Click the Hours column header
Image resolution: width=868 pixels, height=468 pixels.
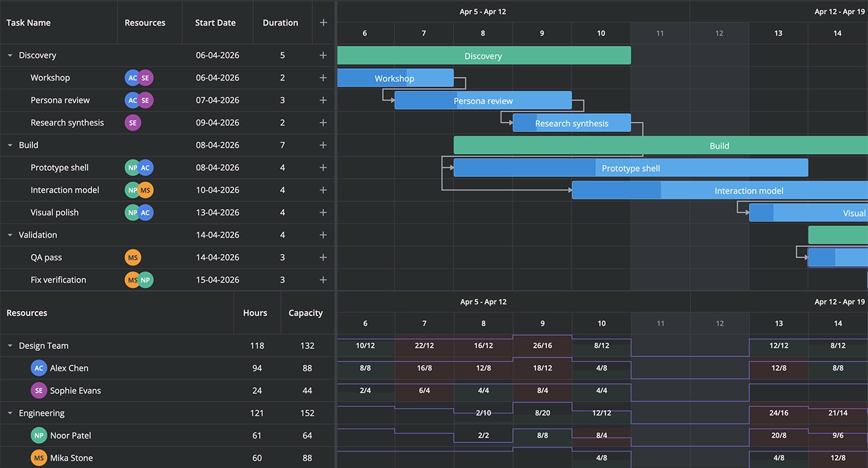[x=257, y=313]
